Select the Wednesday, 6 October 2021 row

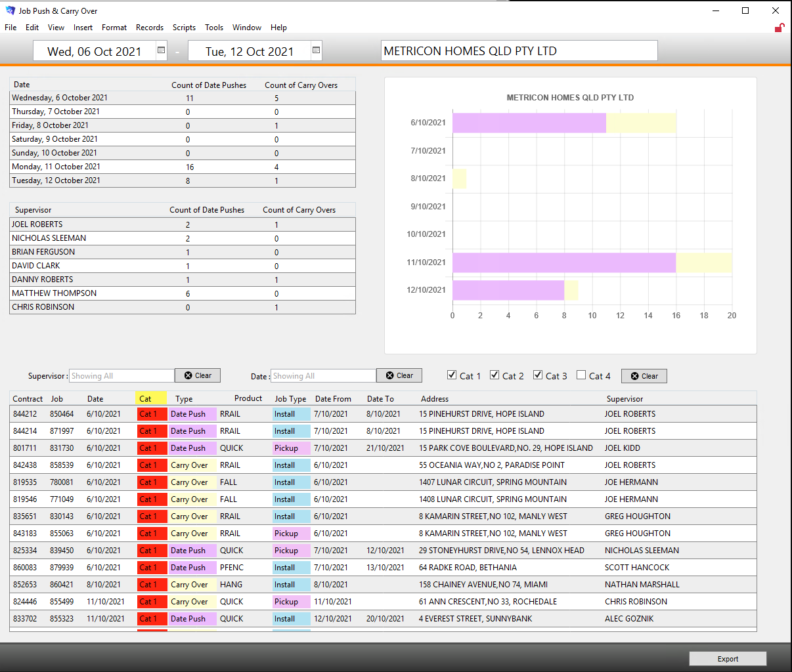[x=183, y=98]
